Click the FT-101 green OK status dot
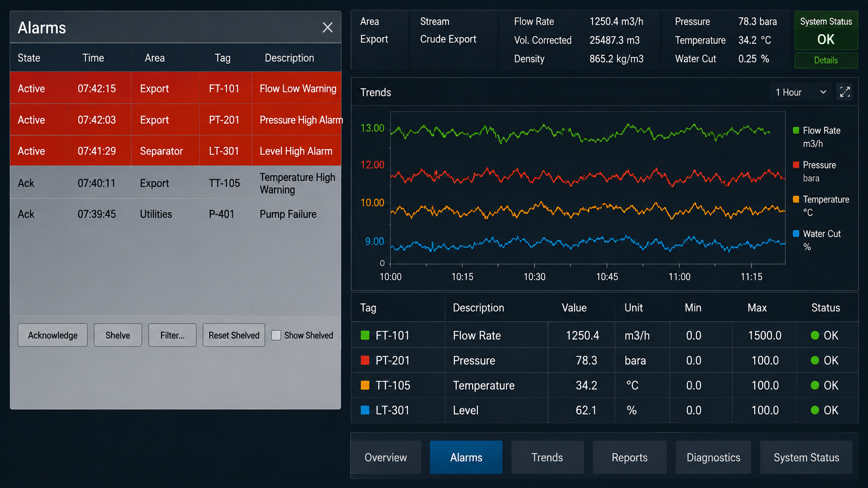The image size is (868, 488). pos(815,335)
